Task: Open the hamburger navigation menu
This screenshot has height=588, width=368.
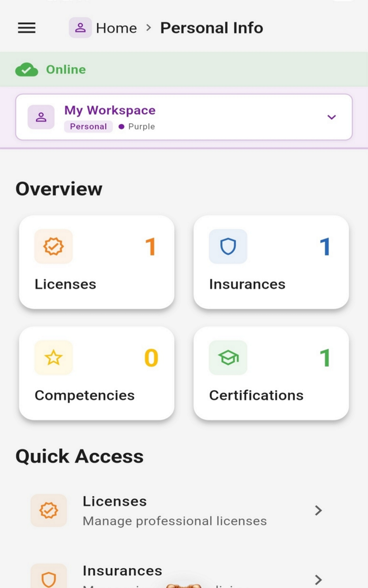Action: [27, 28]
